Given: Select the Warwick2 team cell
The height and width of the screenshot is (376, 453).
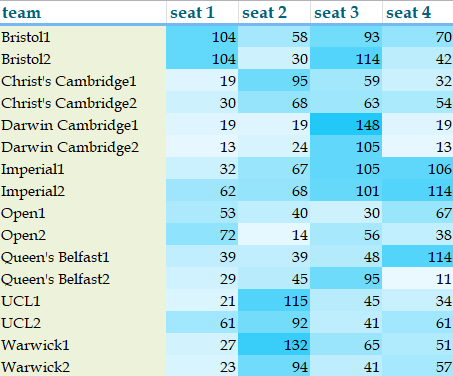Looking at the screenshot, I should point(83,366).
